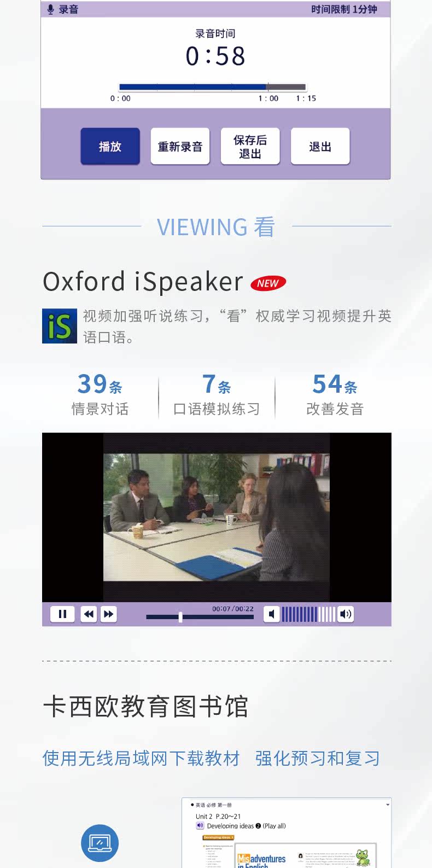
Task: Lower volume with the small speaker icon
Action: [272, 614]
